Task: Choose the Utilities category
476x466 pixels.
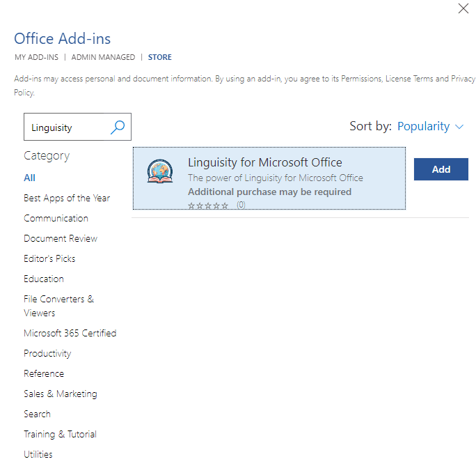Action: 38,454
